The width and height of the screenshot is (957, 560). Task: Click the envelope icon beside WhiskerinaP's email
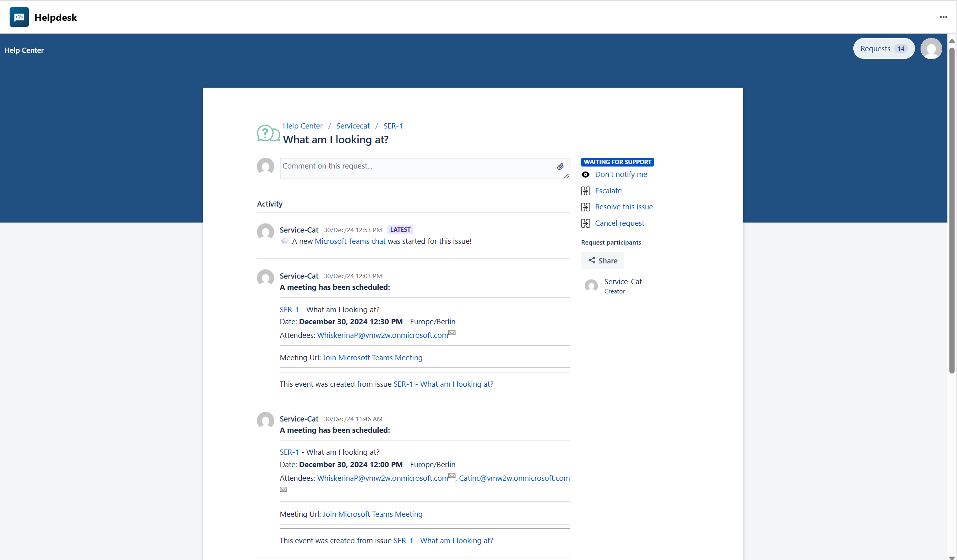(451, 332)
